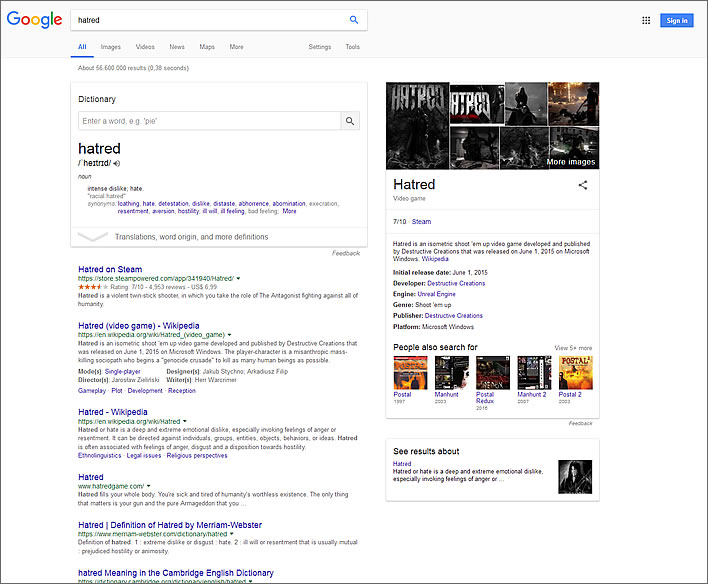This screenshot has width=708, height=584.
Task: Open the Hatred hatredgame.com result
Action: tap(91, 477)
